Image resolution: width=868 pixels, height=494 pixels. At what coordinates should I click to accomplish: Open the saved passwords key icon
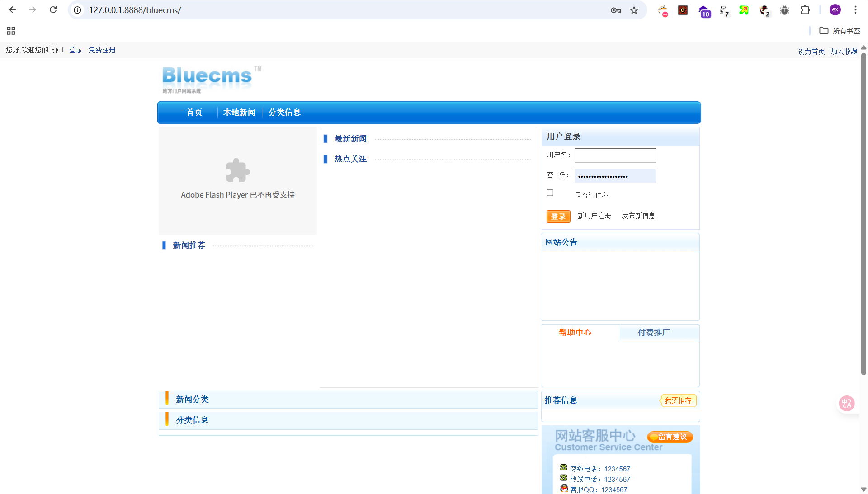(x=616, y=10)
